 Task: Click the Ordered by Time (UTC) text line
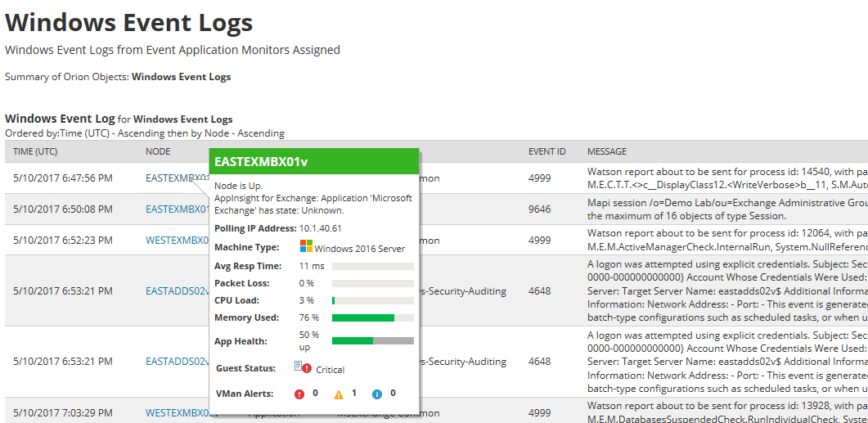point(145,133)
